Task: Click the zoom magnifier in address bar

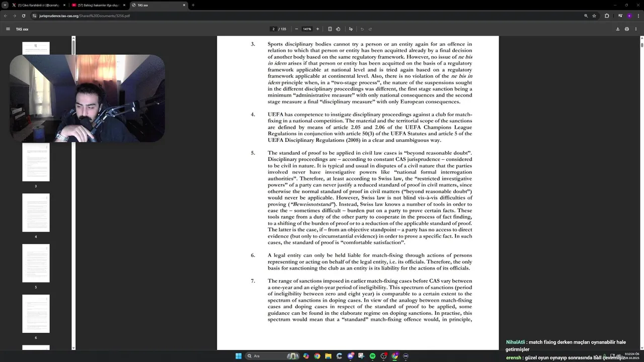Action: (x=586, y=16)
